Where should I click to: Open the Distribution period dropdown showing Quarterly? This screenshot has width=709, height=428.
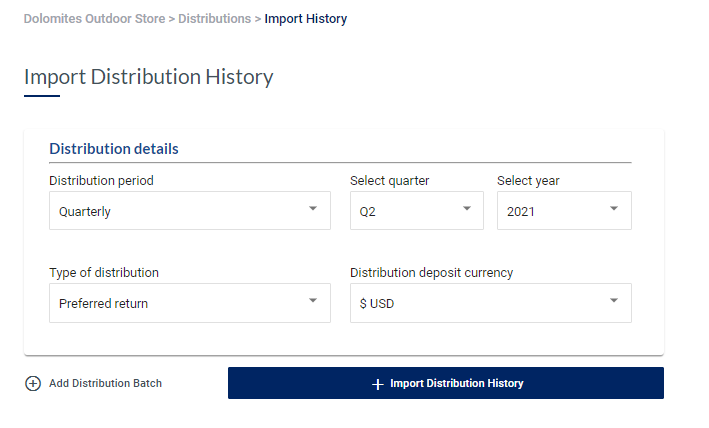(x=190, y=211)
